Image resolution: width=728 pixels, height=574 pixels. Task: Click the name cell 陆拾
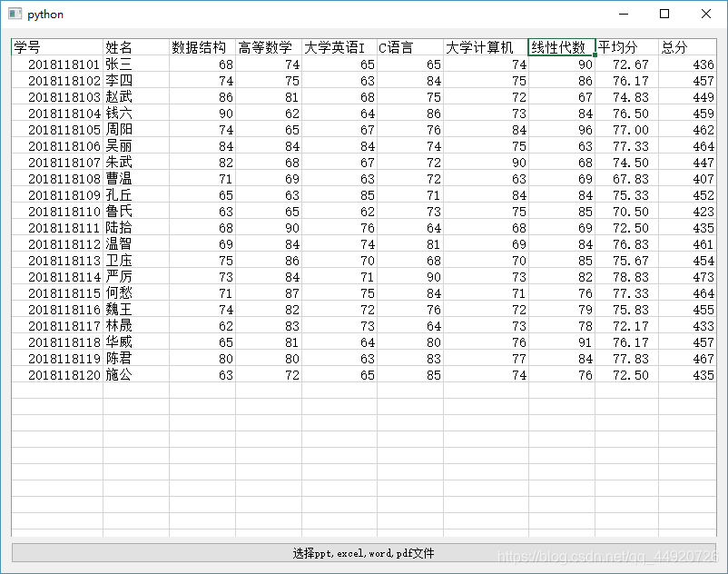tap(136, 228)
